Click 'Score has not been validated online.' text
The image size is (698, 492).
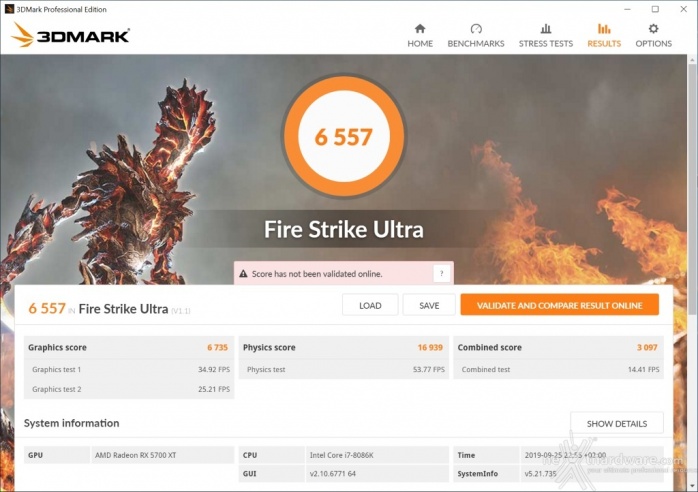pyautogui.click(x=317, y=274)
